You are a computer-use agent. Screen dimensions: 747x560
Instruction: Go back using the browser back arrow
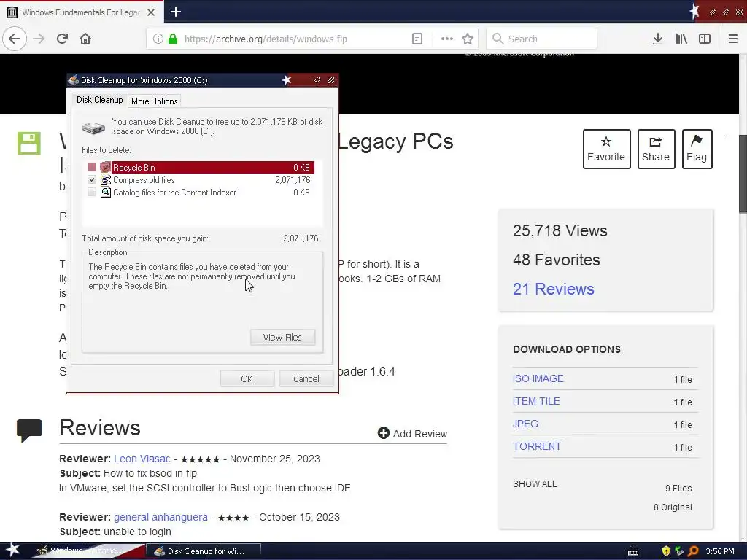15,39
